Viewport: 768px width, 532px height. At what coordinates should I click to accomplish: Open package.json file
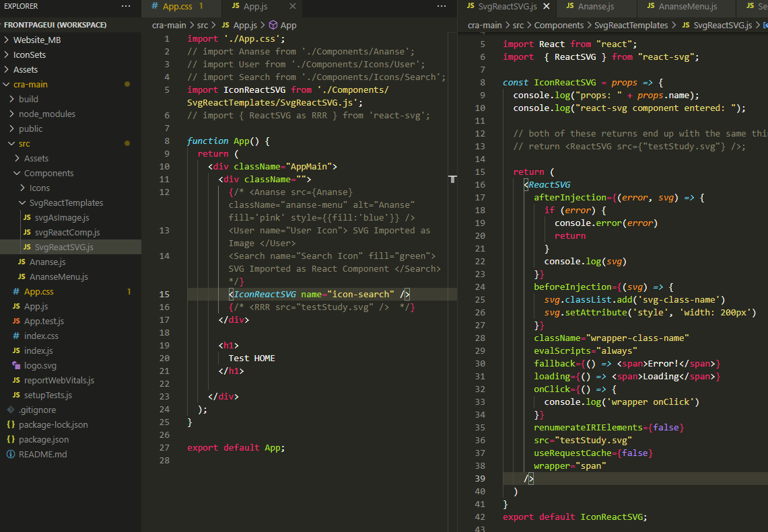(71, 439)
